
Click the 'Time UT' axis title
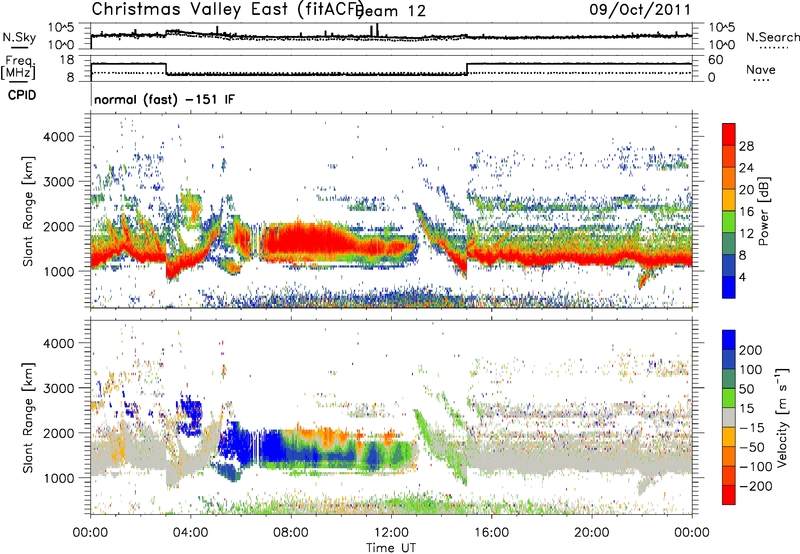[x=391, y=547]
